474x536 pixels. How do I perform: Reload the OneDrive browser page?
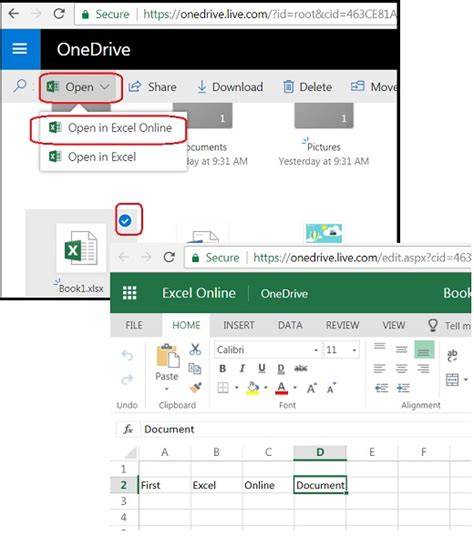coord(59,14)
